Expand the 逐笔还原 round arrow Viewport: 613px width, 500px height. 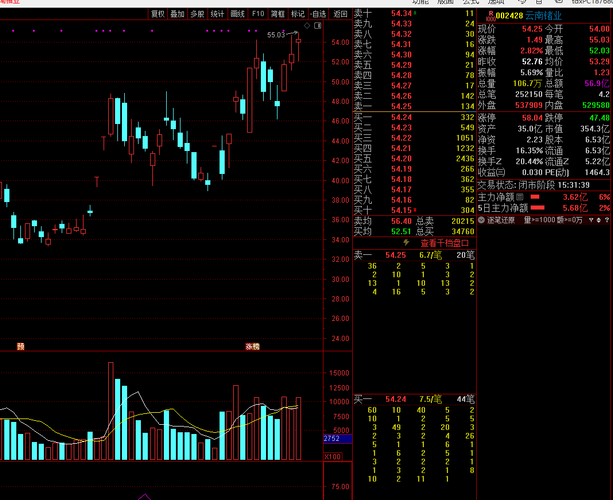[x=482, y=220]
